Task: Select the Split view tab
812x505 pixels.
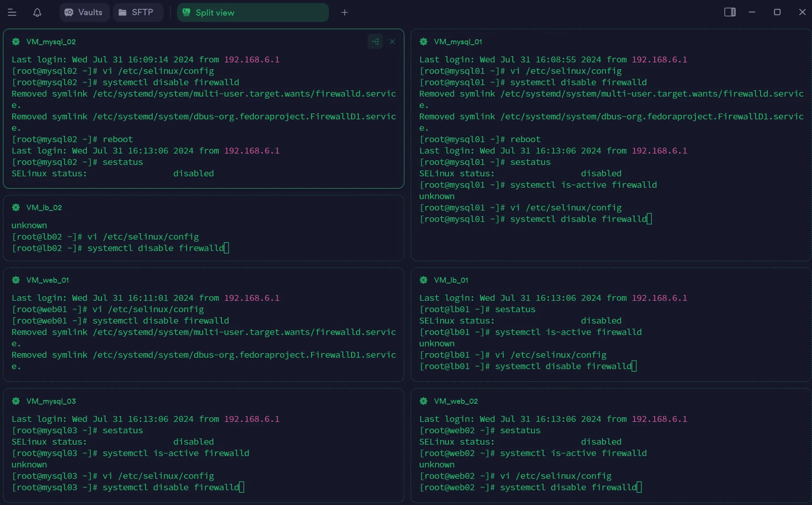Action: pos(252,13)
